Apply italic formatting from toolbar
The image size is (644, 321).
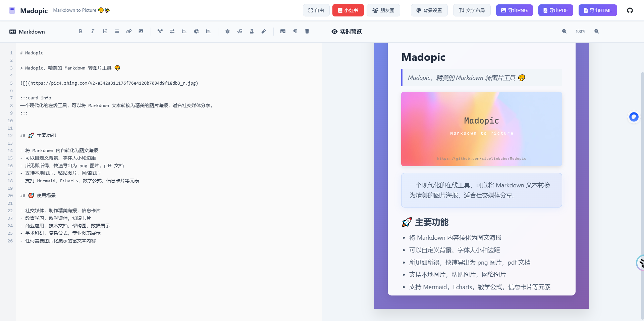(93, 31)
